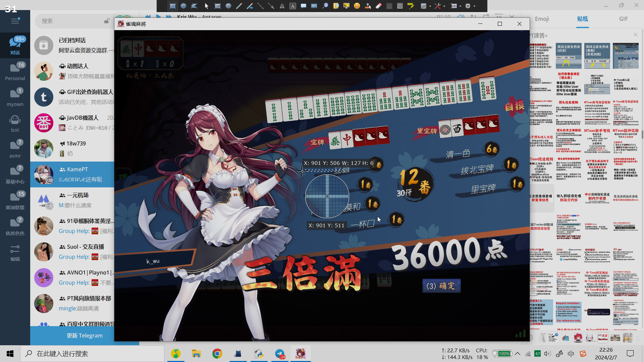
Task: Click the sticker panel vertical scrollbar
Action: (642, 134)
